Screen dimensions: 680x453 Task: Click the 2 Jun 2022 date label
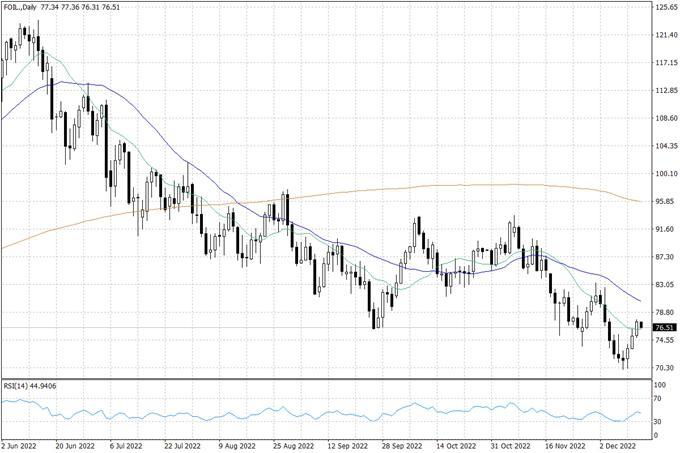point(21,445)
